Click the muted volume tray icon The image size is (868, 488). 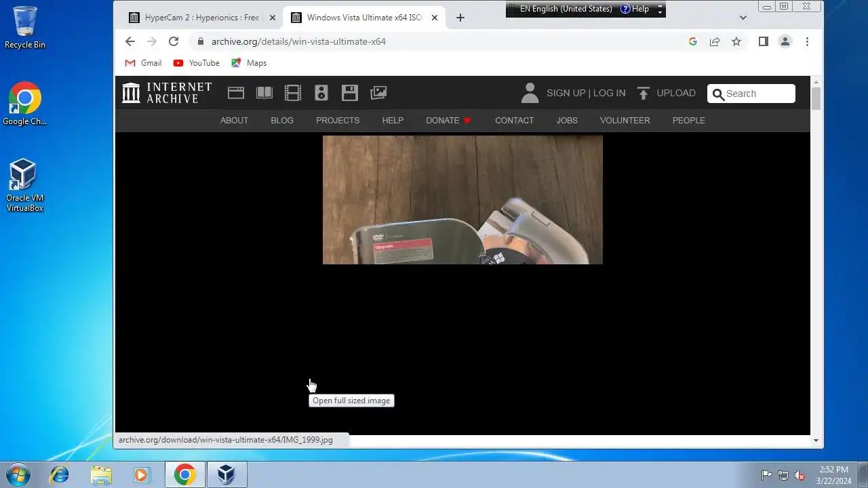(800, 475)
